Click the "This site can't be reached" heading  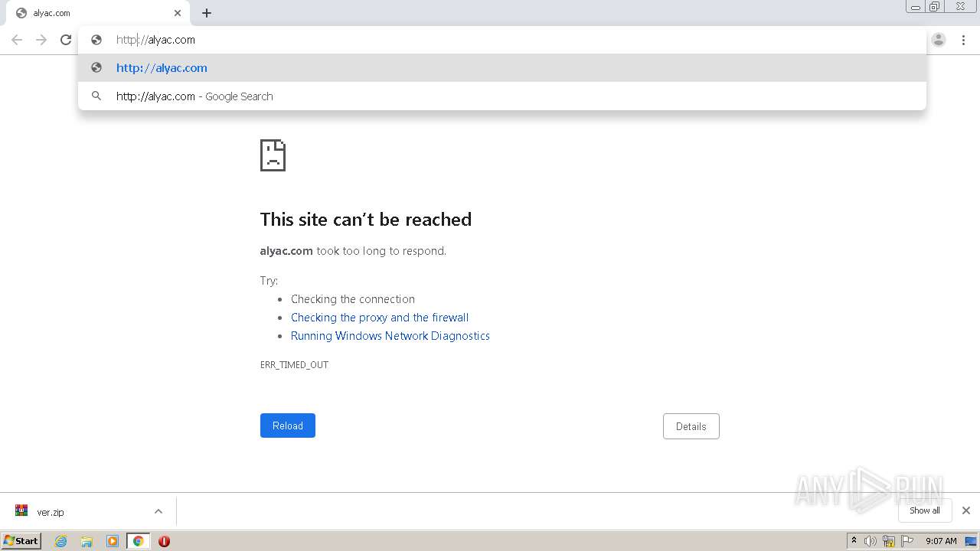click(x=366, y=220)
